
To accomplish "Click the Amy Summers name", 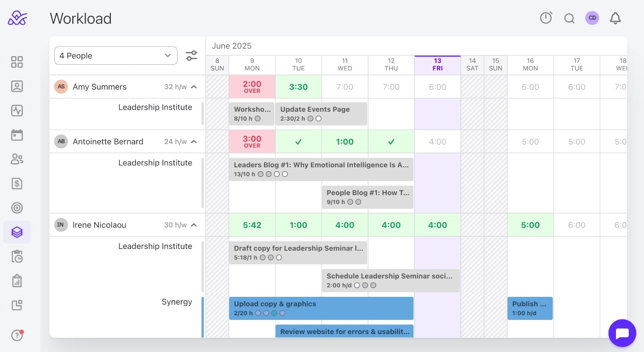I will pos(99,86).
